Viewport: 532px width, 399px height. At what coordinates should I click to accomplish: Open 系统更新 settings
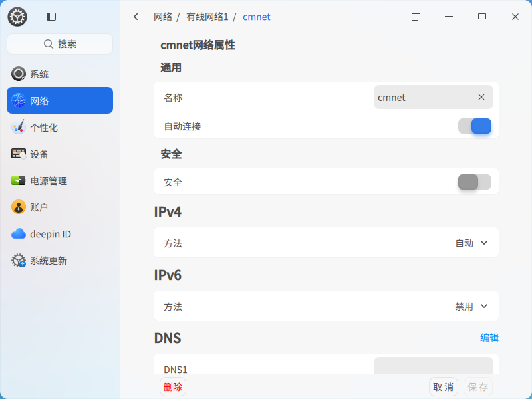[x=60, y=261]
